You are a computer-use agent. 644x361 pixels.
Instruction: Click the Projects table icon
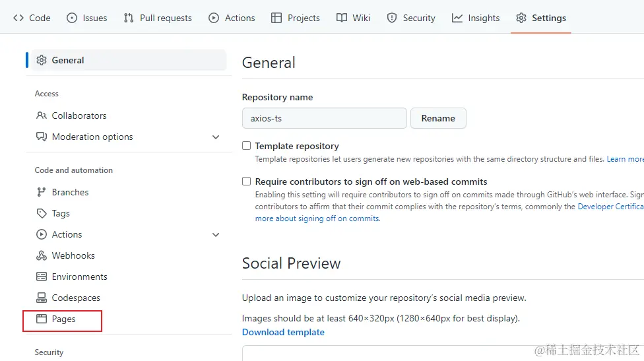pos(276,18)
